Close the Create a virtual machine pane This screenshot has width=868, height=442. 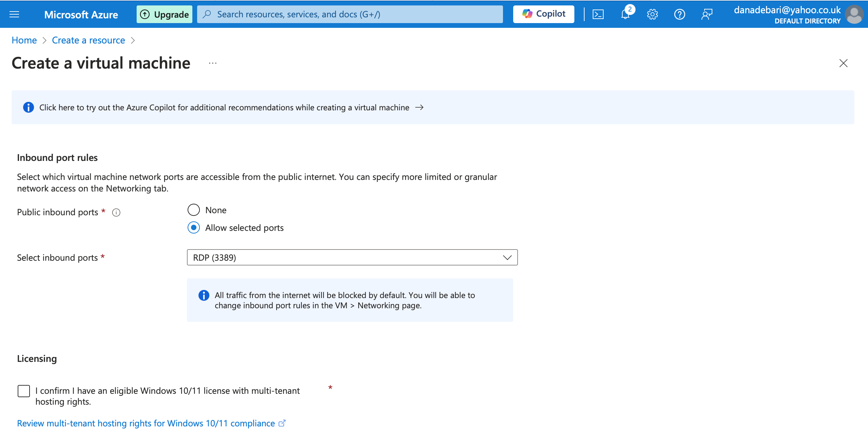point(844,63)
